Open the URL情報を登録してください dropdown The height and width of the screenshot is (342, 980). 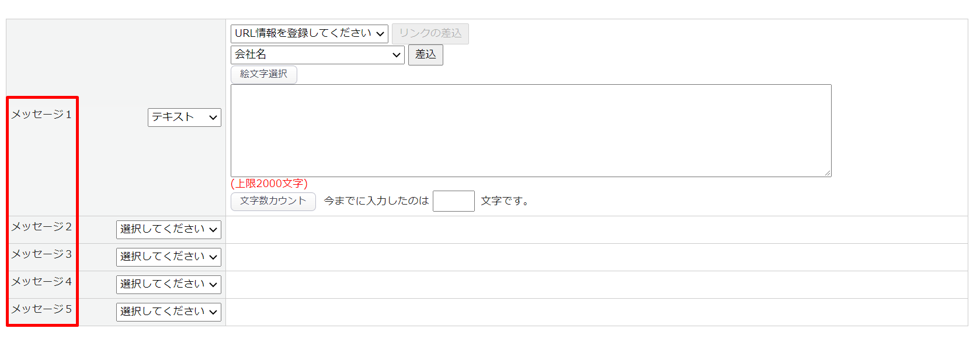(309, 34)
